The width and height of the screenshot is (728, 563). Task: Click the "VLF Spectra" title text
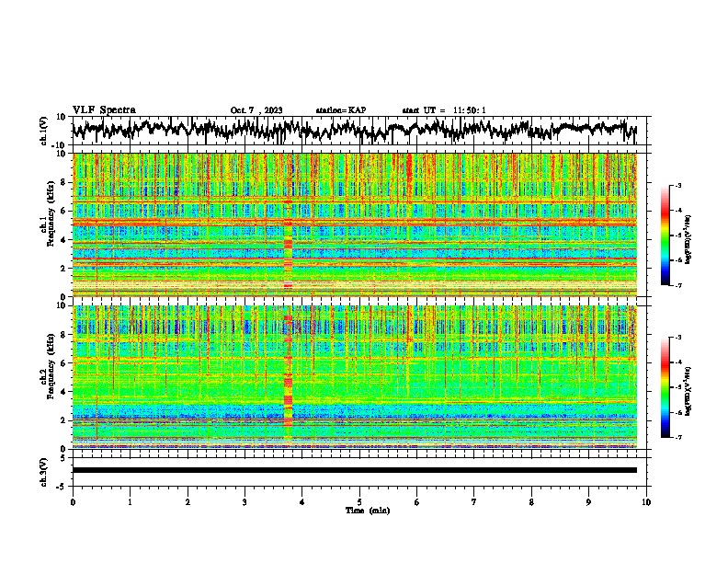click(104, 110)
